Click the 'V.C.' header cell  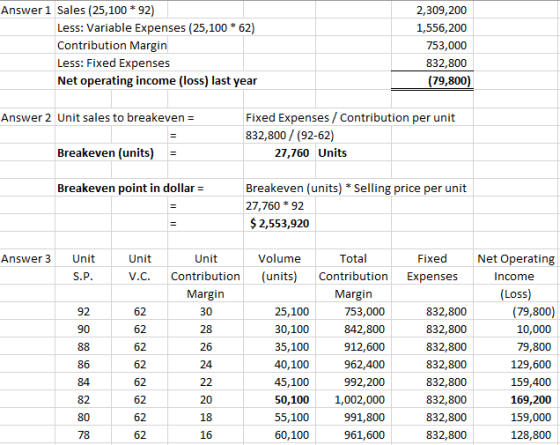(x=140, y=276)
